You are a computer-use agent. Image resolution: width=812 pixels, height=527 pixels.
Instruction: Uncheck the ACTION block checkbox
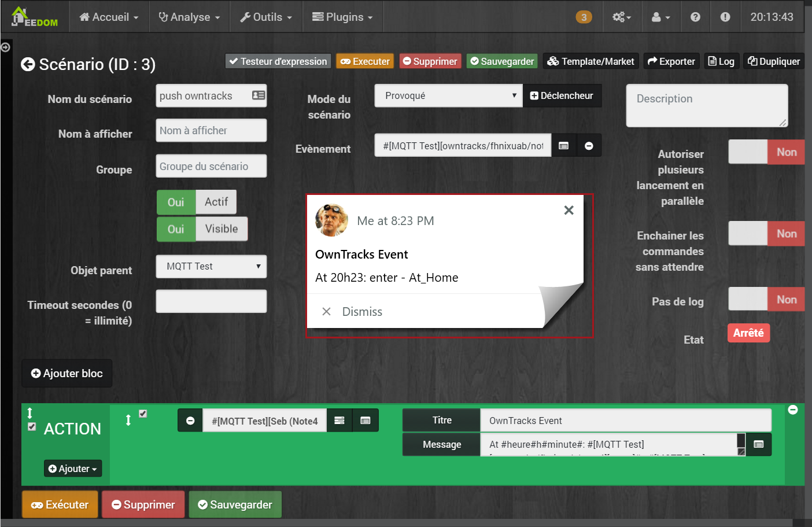click(x=32, y=426)
